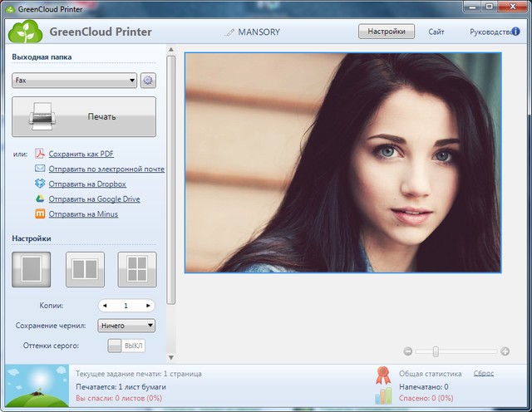Select the two pages per sheet layout
The height and width of the screenshot is (412, 532).
(85, 269)
